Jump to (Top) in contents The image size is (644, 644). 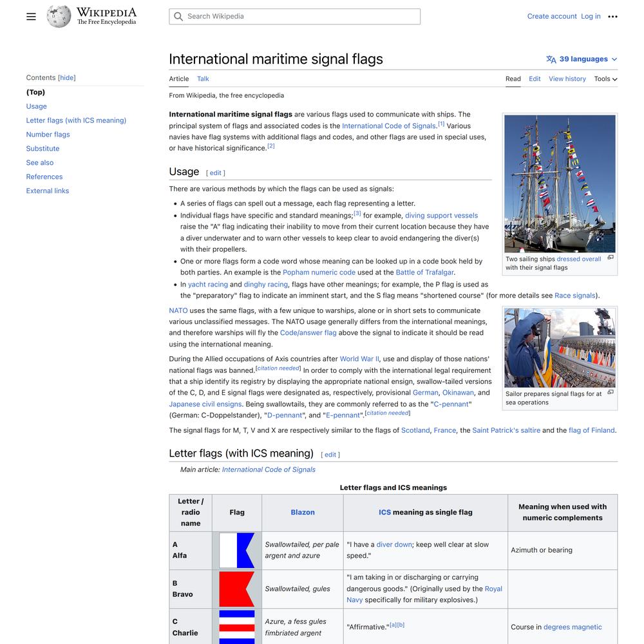tap(35, 92)
